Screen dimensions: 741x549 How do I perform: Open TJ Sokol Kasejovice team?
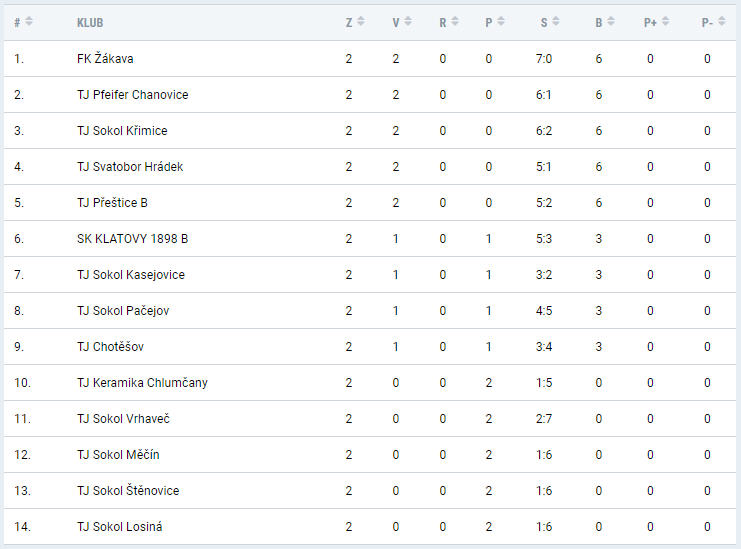point(131,274)
